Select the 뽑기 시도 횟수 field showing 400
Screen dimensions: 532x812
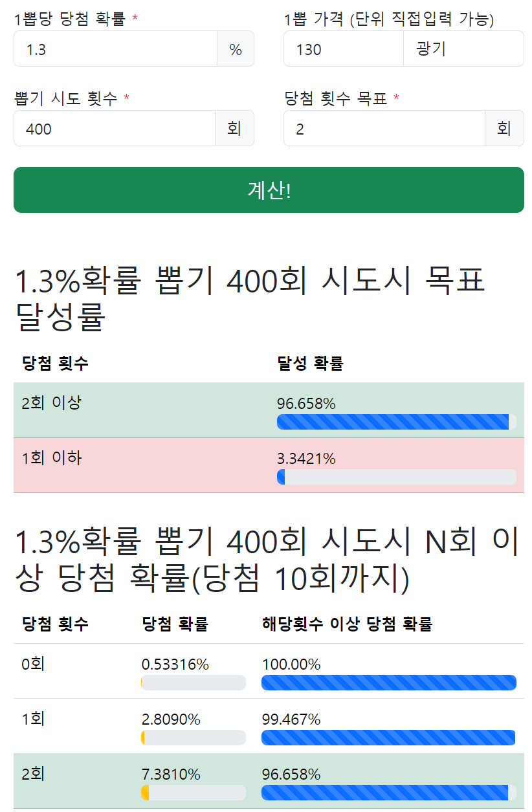point(114,129)
